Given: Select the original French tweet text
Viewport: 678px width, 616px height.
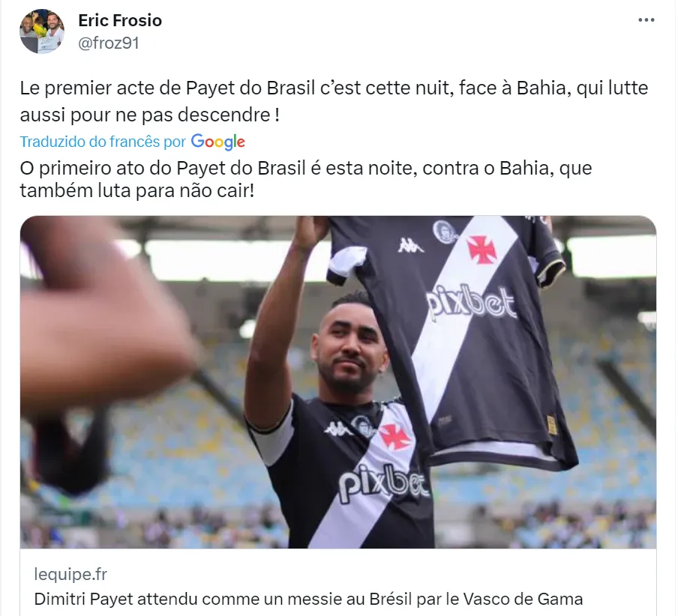Looking at the screenshot, I should pyautogui.click(x=334, y=101).
